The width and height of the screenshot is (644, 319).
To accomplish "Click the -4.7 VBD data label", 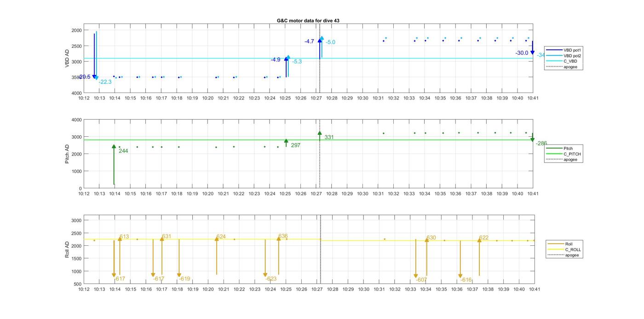I will click(309, 41).
